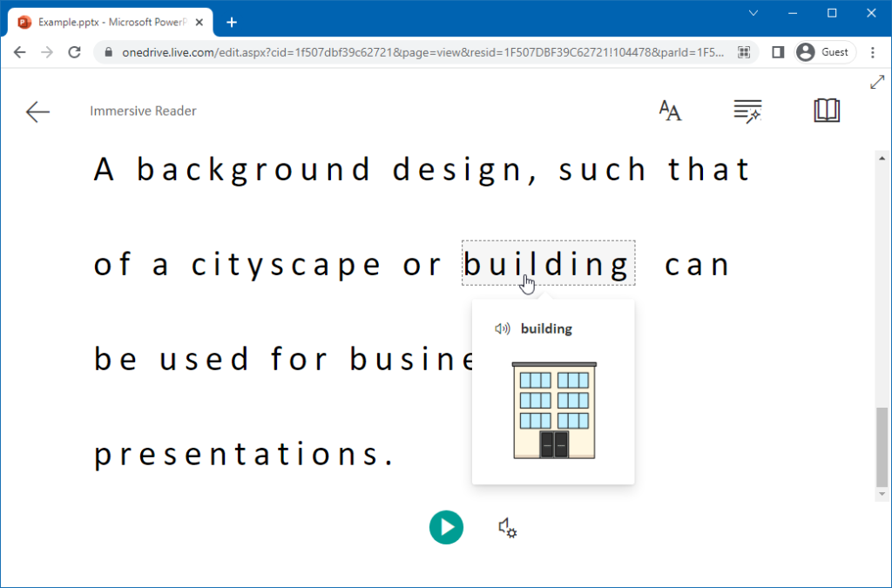Open Reading Preferences book icon
Screen dimensions: 892x588
point(827,111)
